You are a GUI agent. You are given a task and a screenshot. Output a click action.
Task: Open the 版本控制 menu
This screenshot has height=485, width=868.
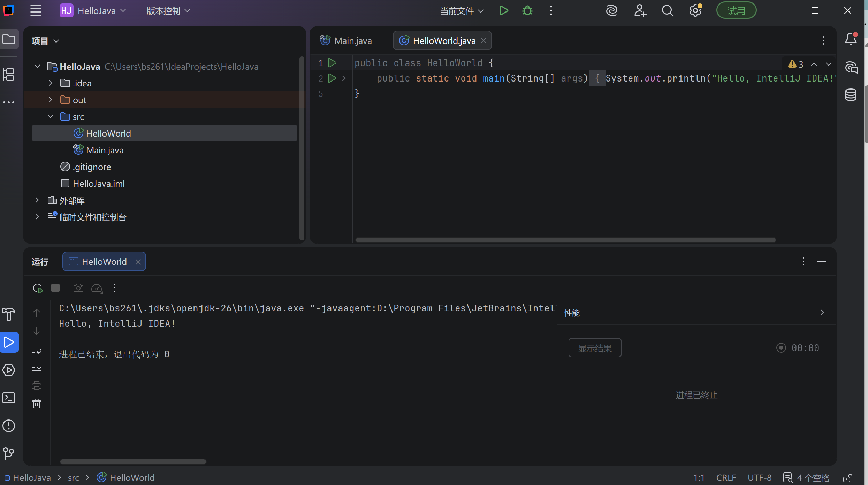click(168, 11)
